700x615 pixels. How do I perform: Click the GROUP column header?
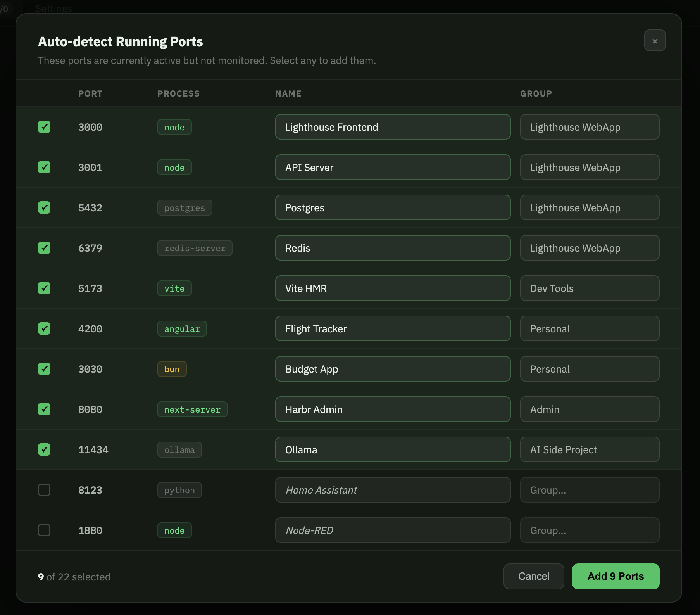point(536,93)
